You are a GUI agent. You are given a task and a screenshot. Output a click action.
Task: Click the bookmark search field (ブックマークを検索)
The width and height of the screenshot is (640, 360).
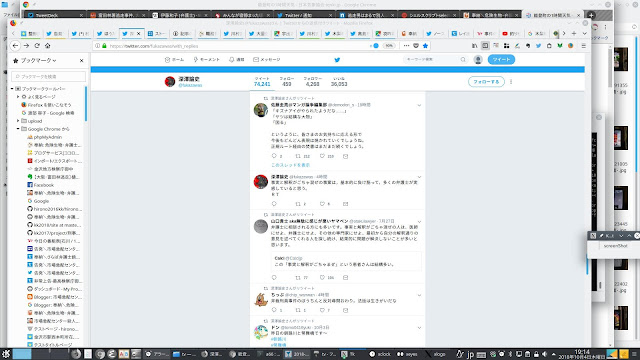coord(49,76)
